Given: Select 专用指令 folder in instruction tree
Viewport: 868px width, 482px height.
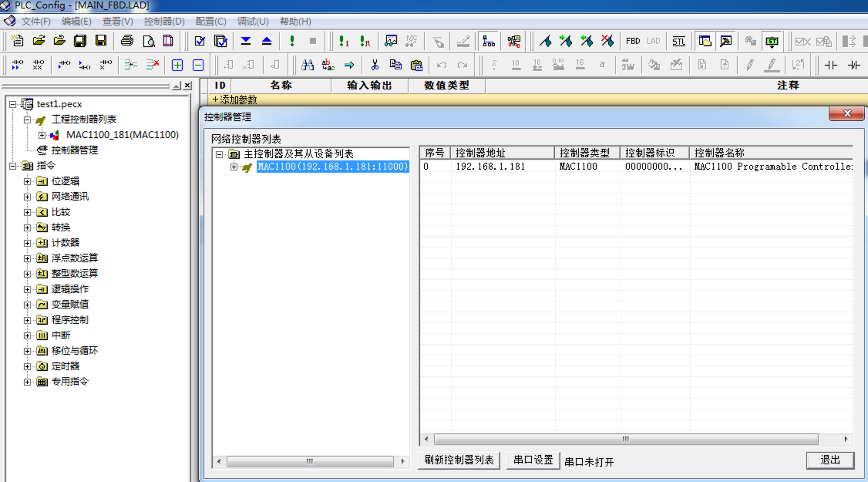Looking at the screenshot, I should point(70,382).
